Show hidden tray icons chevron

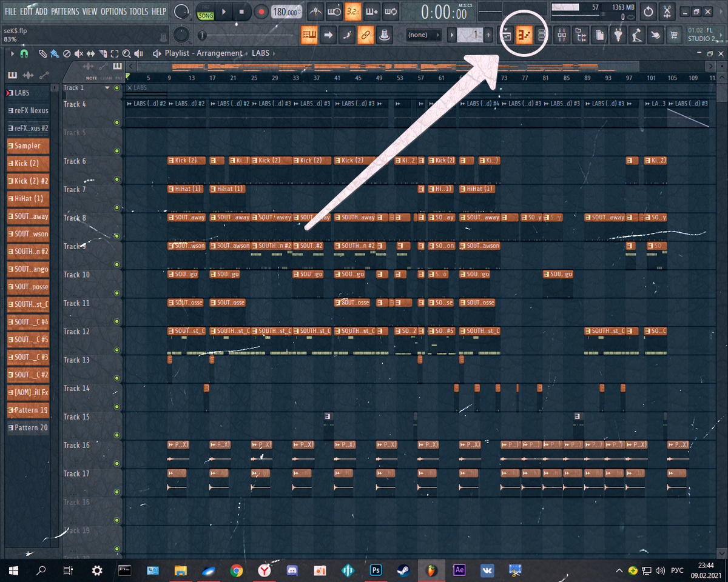(x=619, y=570)
